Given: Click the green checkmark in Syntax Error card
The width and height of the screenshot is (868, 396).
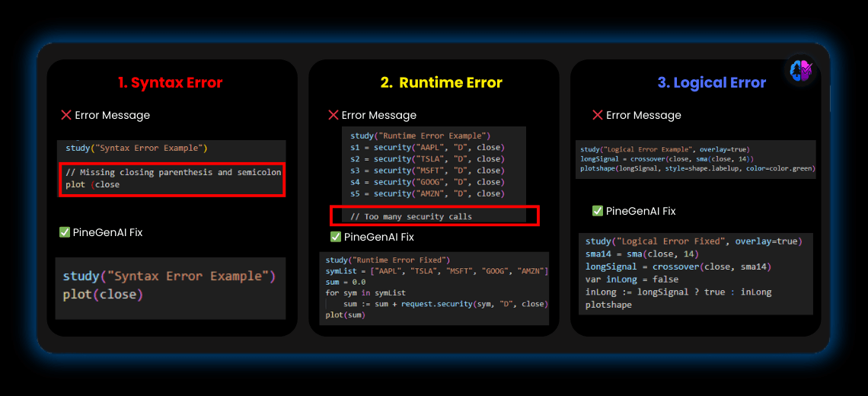Looking at the screenshot, I should (65, 232).
